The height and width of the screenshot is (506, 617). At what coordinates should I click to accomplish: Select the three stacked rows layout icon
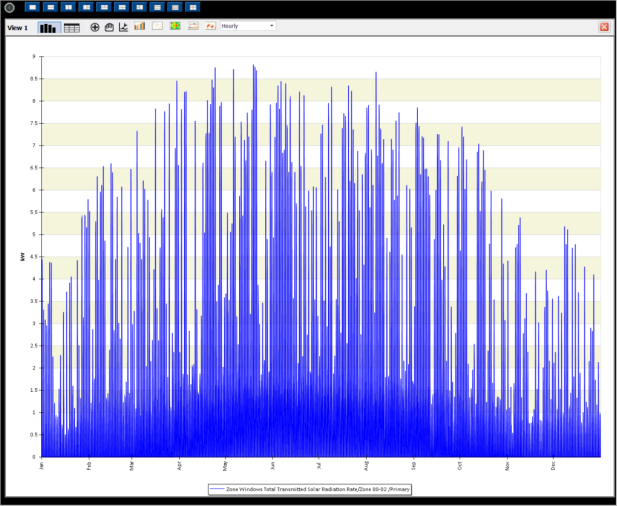click(157, 7)
